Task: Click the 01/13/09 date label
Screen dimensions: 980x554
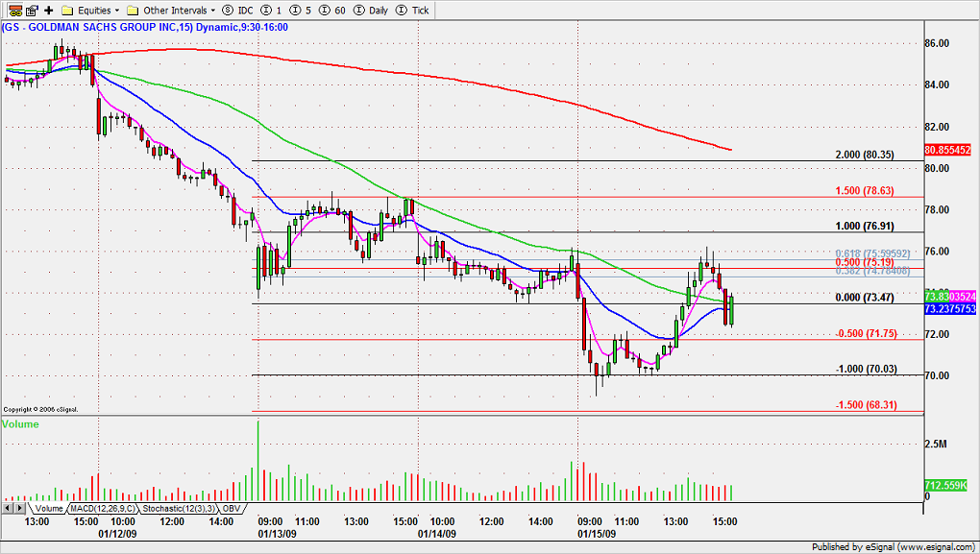Action: pyautogui.click(x=277, y=534)
